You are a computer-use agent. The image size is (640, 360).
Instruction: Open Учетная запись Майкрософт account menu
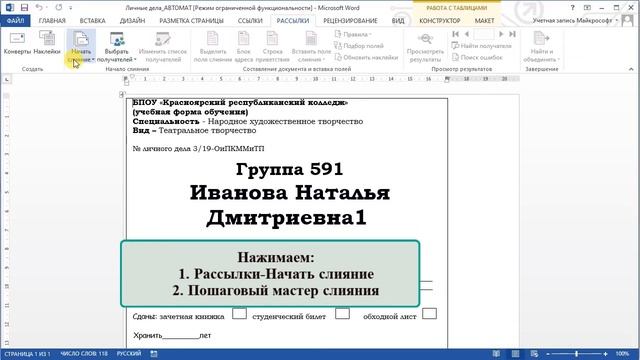576,20
